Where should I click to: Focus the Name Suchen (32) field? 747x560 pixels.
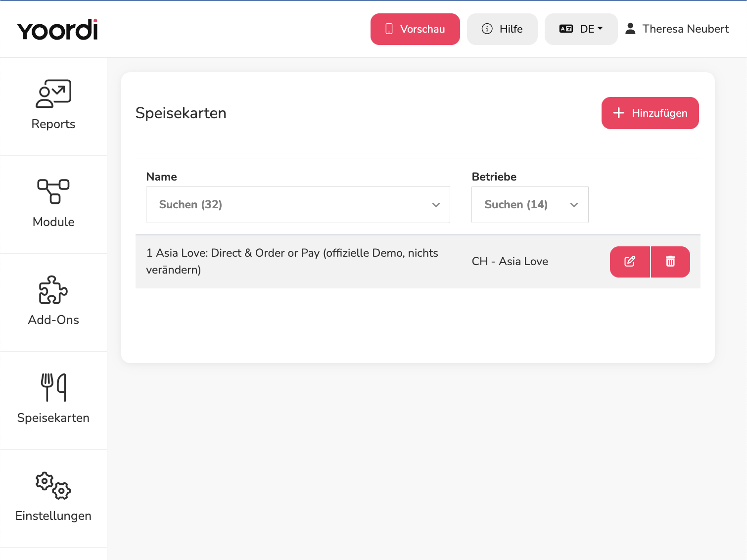click(x=298, y=205)
